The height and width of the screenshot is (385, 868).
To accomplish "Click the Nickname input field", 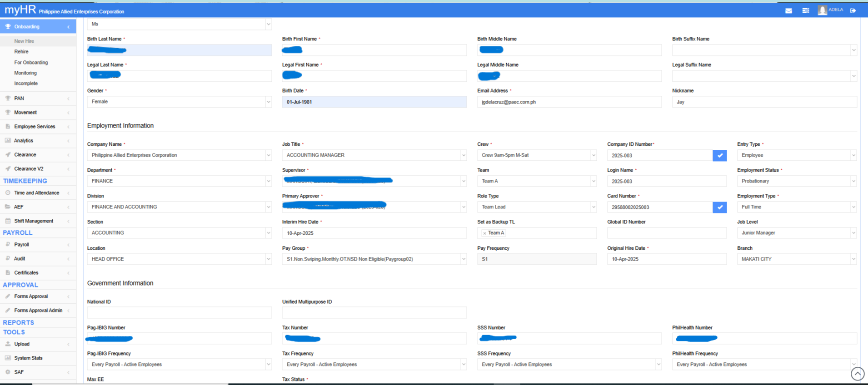I will (x=764, y=102).
